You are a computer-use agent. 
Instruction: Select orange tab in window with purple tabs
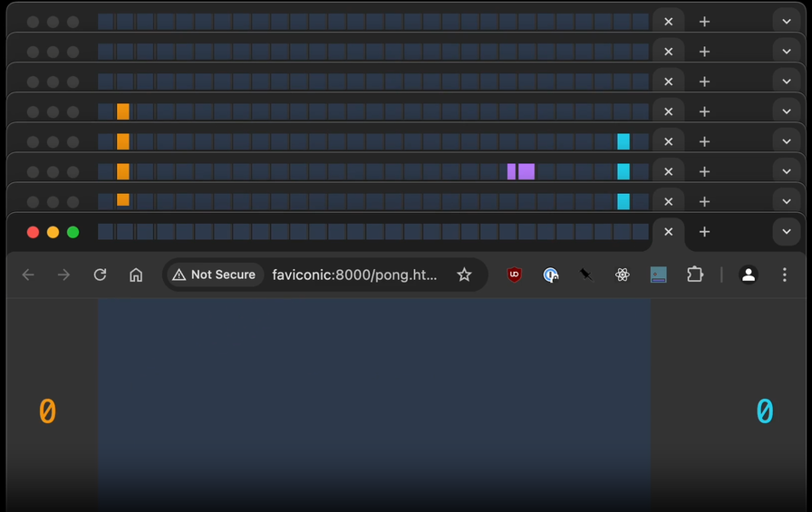(x=123, y=171)
